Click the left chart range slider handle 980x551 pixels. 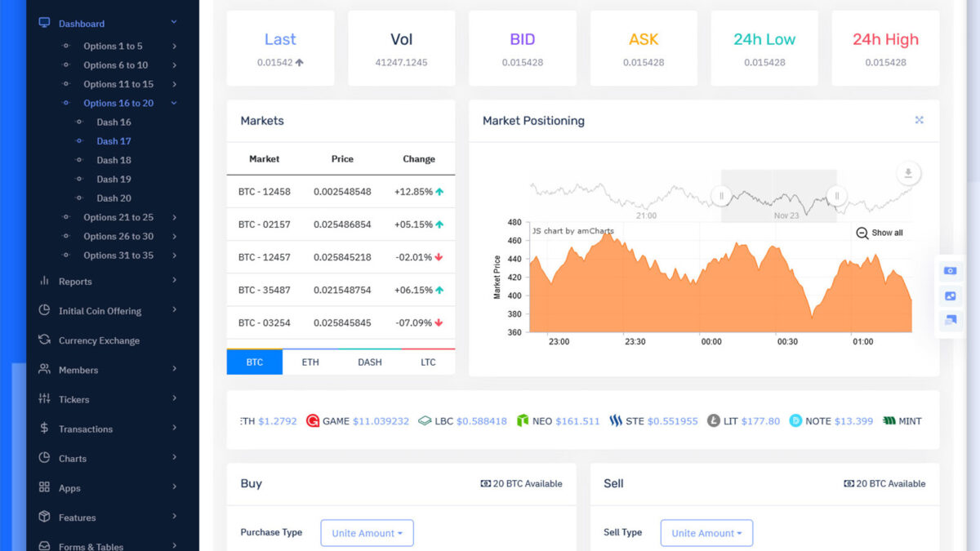(722, 196)
